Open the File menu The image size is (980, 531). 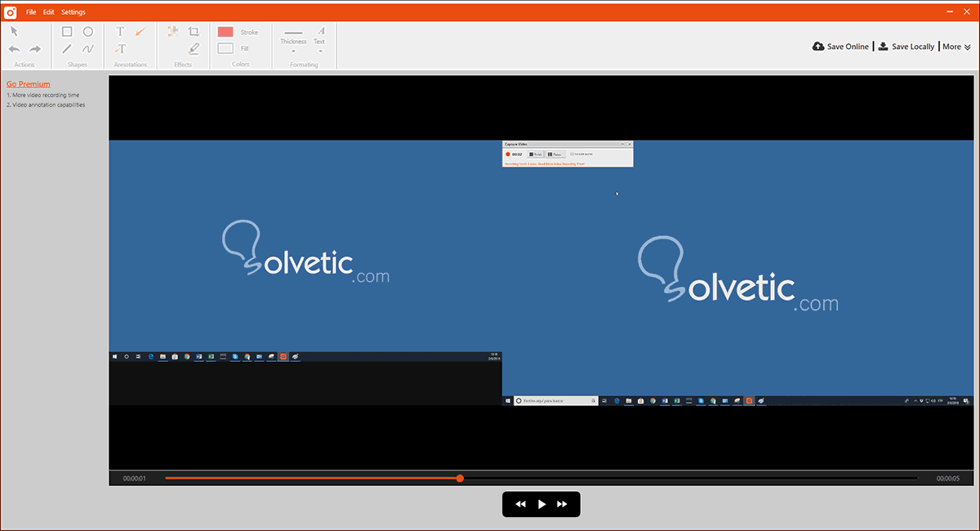point(31,12)
